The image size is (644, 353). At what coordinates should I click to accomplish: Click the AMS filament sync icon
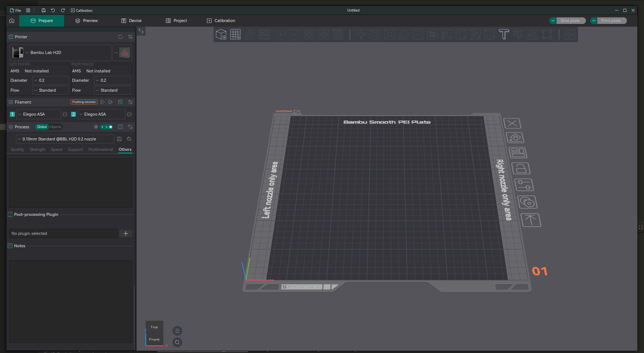coord(120,102)
